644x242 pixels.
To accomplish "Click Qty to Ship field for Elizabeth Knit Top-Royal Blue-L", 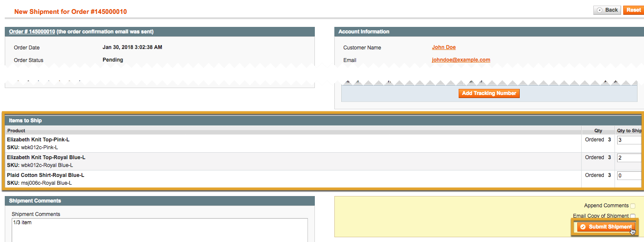I will coord(629,158).
